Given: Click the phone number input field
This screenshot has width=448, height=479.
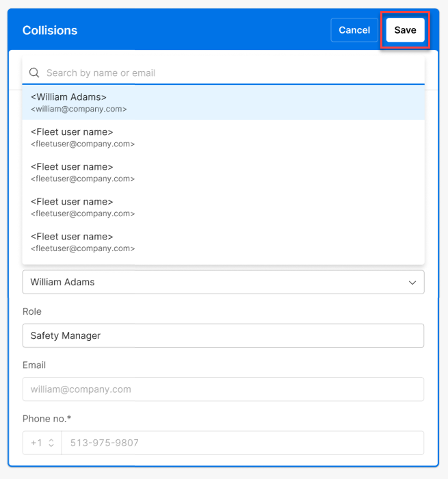Looking at the screenshot, I should (242, 443).
